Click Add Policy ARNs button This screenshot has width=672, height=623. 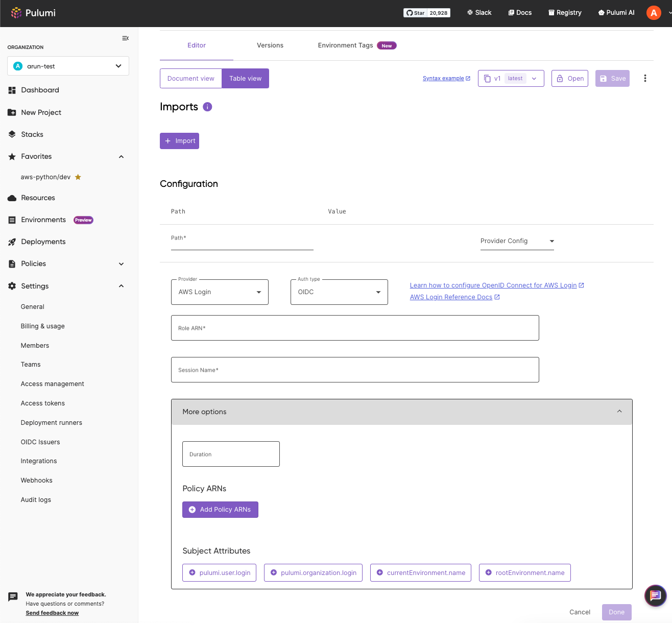[220, 510]
